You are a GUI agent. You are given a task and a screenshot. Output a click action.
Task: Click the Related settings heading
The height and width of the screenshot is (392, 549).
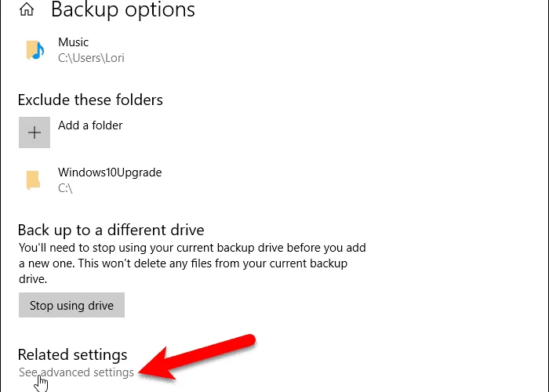72,354
